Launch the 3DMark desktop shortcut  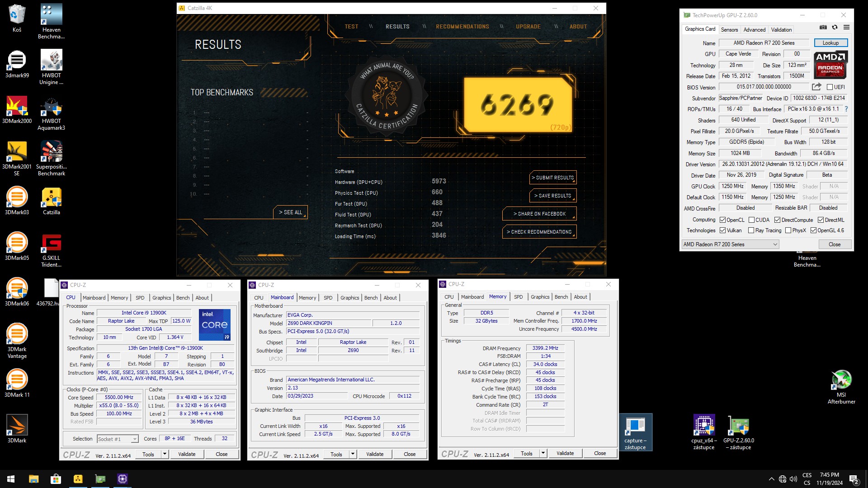[17, 429]
